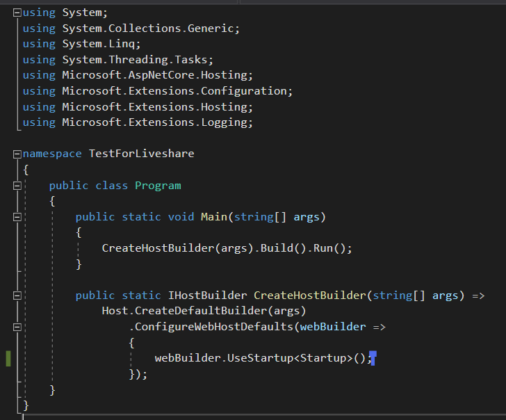Click 'Microsoft.Extensions.Configuration' in the using line
Viewport: 506px width, 420px height.
pos(174,91)
